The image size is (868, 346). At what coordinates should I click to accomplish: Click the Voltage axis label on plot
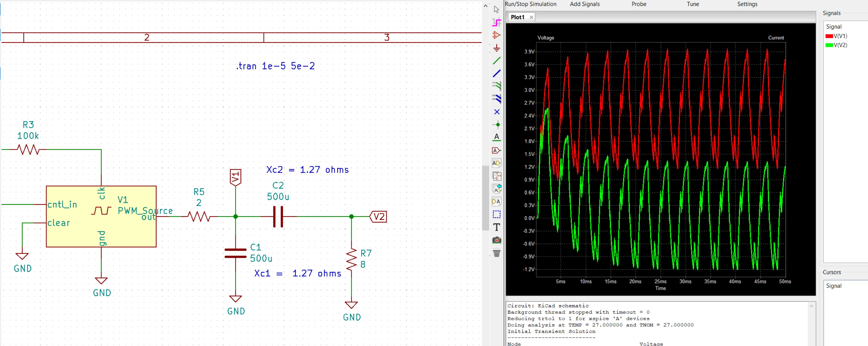[545, 38]
